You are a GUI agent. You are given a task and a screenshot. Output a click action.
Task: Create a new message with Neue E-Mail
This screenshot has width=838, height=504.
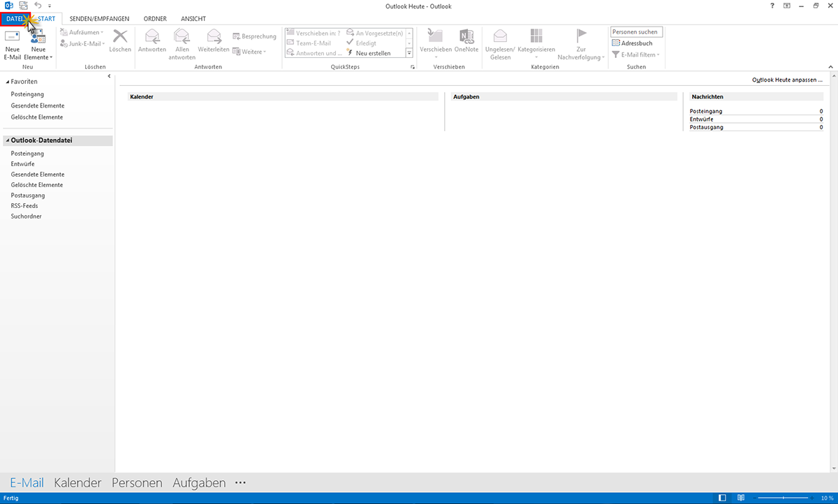coord(12,45)
